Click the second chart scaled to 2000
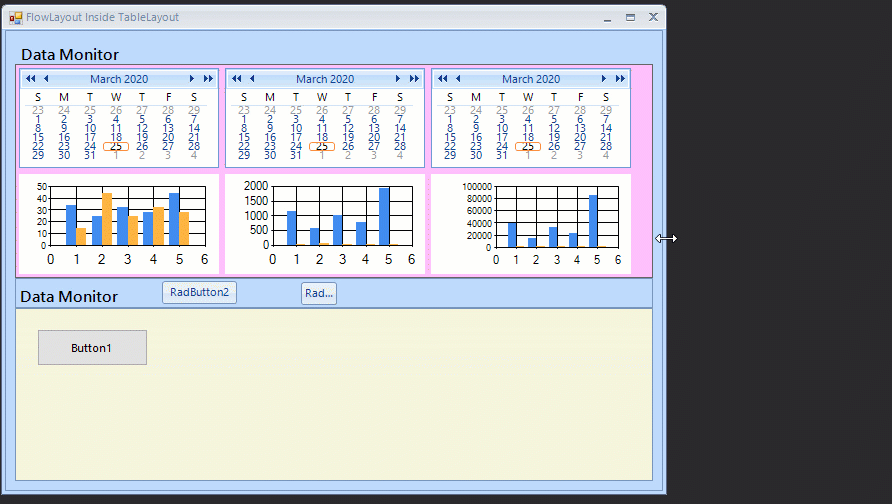The image size is (892, 504). pos(325,224)
